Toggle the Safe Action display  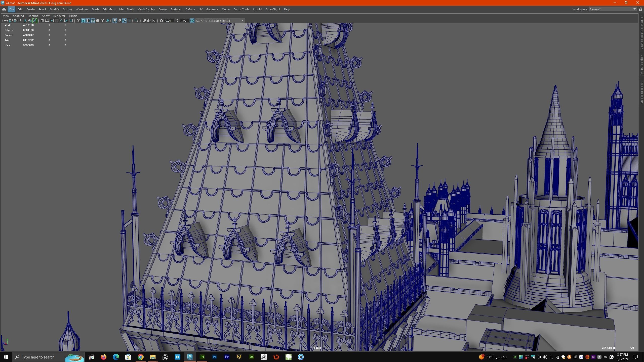pyautogui.click(x=66, y=21)
